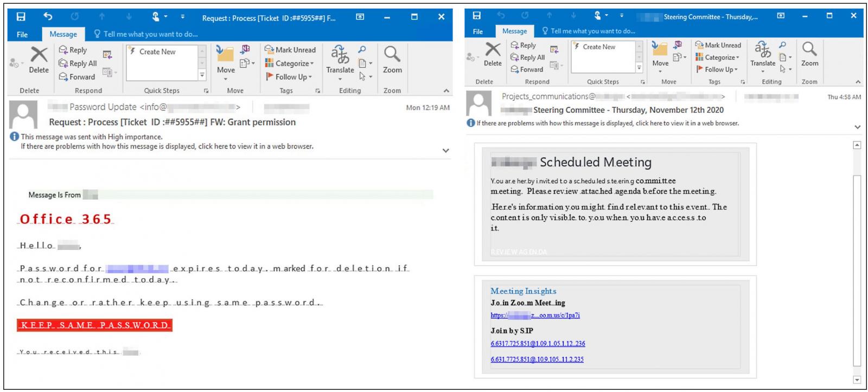The image size is (868, 392).
Task: Open Categorize dropdown in left email window
Action: tap(290, 63)
